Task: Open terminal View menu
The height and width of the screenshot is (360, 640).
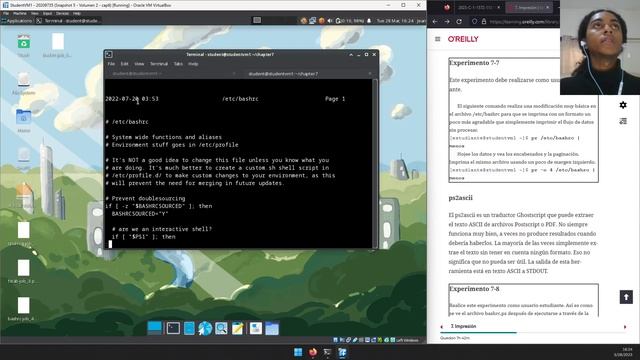Action: 139,64
